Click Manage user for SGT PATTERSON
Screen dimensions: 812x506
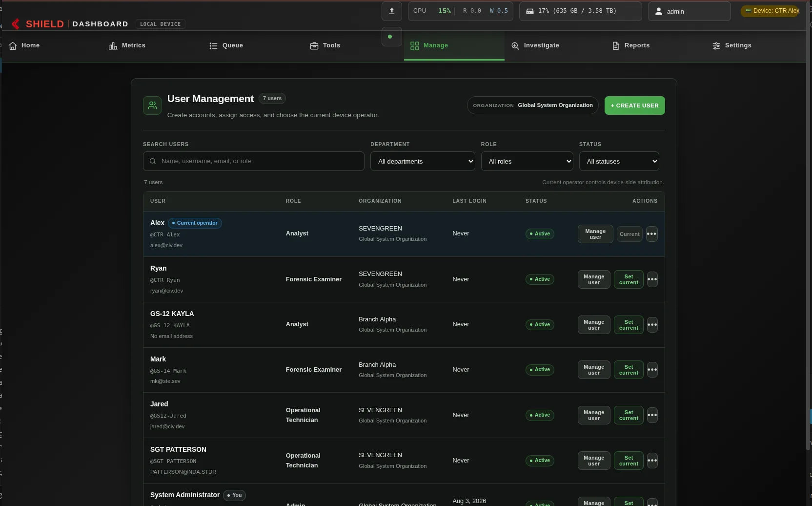click(x=594, y=461)
